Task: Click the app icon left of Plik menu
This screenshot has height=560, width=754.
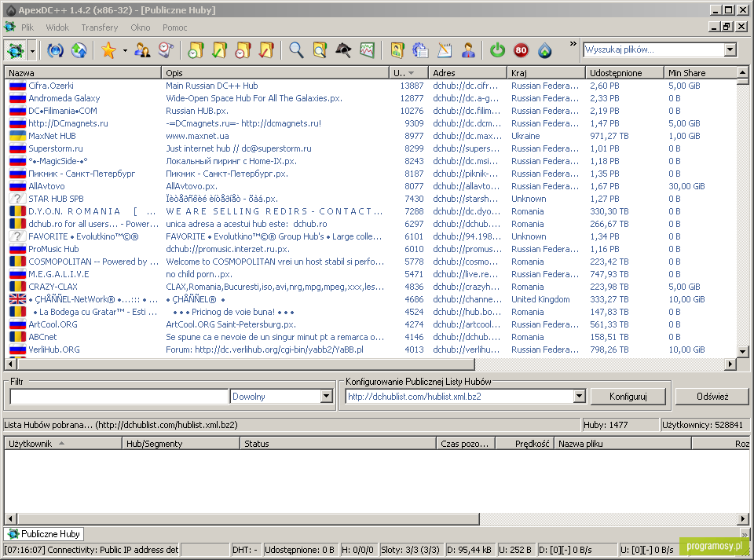Action: click(9, 27)
